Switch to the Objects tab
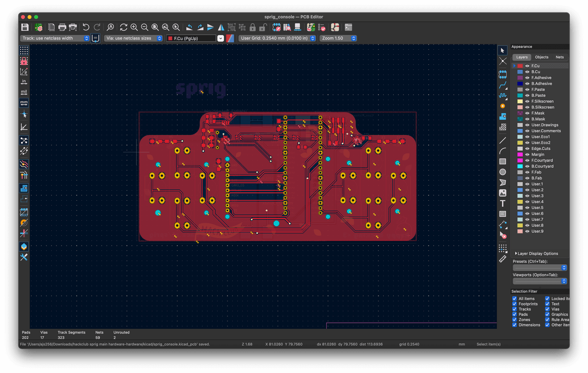 click(x=542, y=57)
